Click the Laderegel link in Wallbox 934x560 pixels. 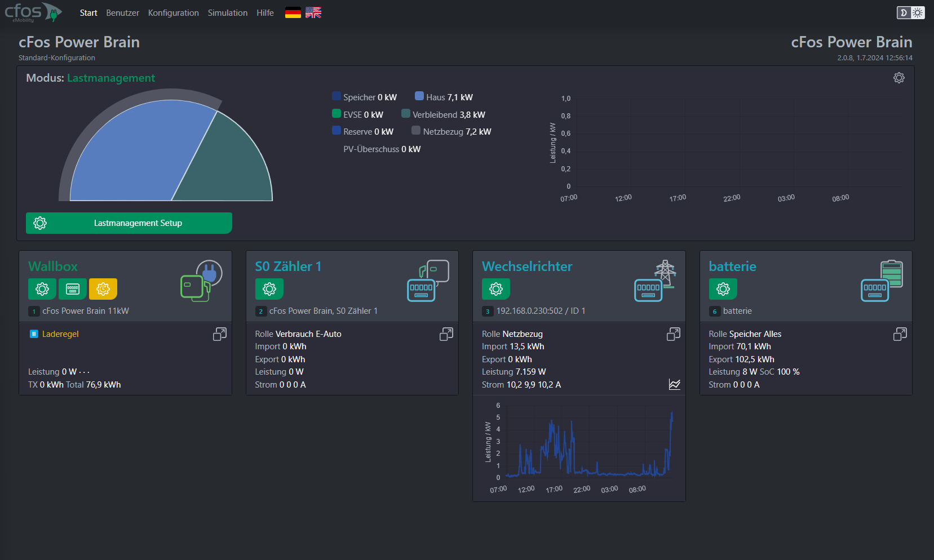tap(60, 334)
